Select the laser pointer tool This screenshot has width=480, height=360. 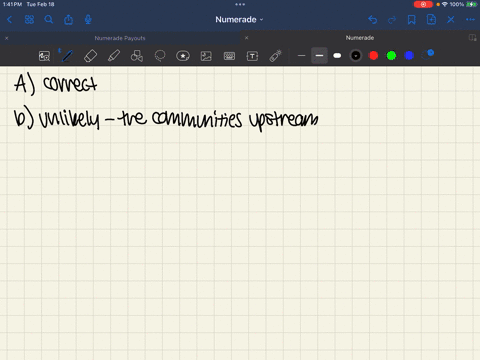pos(275,56)
